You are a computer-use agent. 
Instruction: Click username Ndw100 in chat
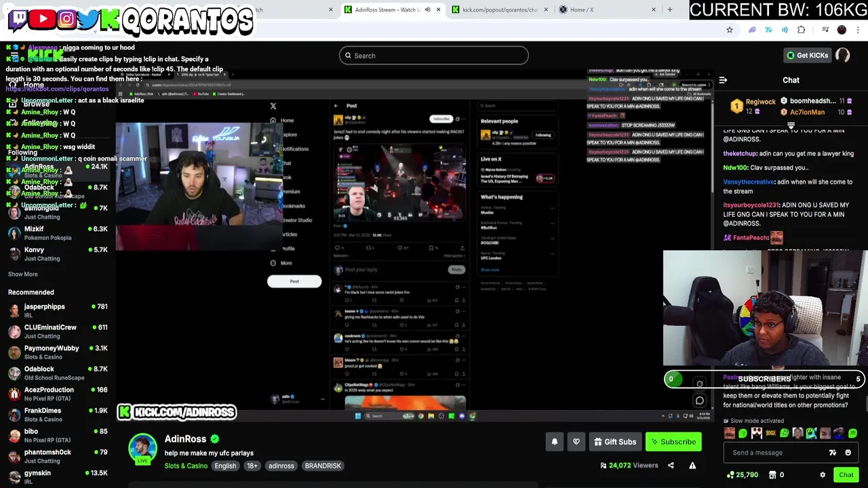pyautogui.click(x=734, y=167)
